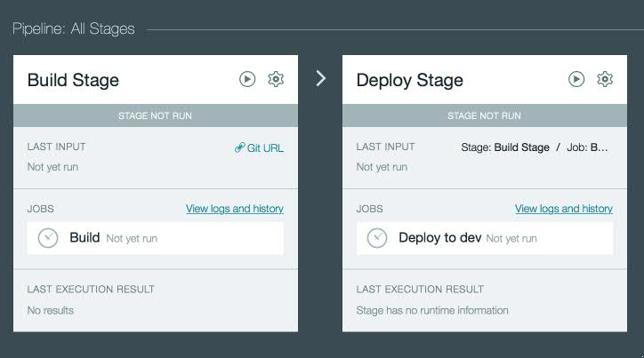Click the clock status icon beside Deploy to dev
Viewport: 644px width, 358px height.
pos(377,238)
